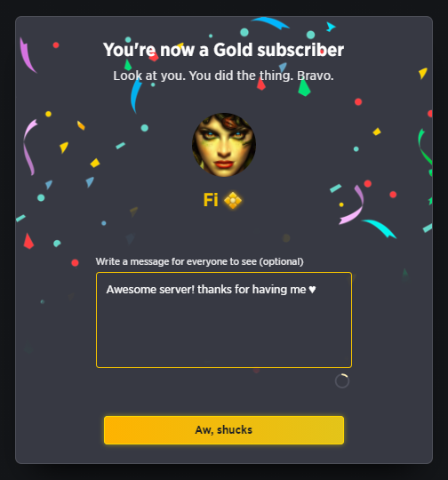The image size is (448, 480).
Task: Click the green triangle confetti under Bravo
Action: 304,88
